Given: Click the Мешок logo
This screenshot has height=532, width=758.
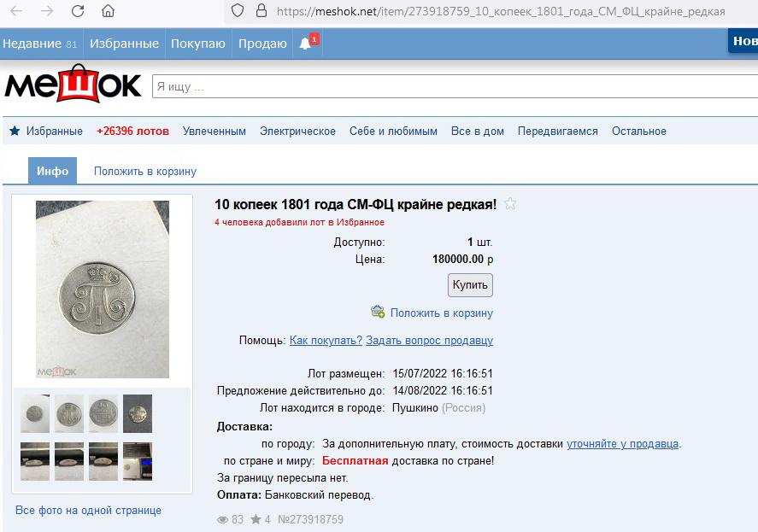Looking at the screenshot, I should click(x=73, y=85).
